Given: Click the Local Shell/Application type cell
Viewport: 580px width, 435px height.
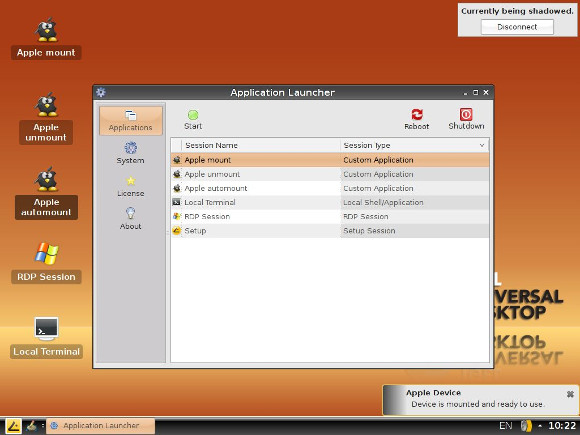Looking at the screenshot, I should click(x=414, y=202).
